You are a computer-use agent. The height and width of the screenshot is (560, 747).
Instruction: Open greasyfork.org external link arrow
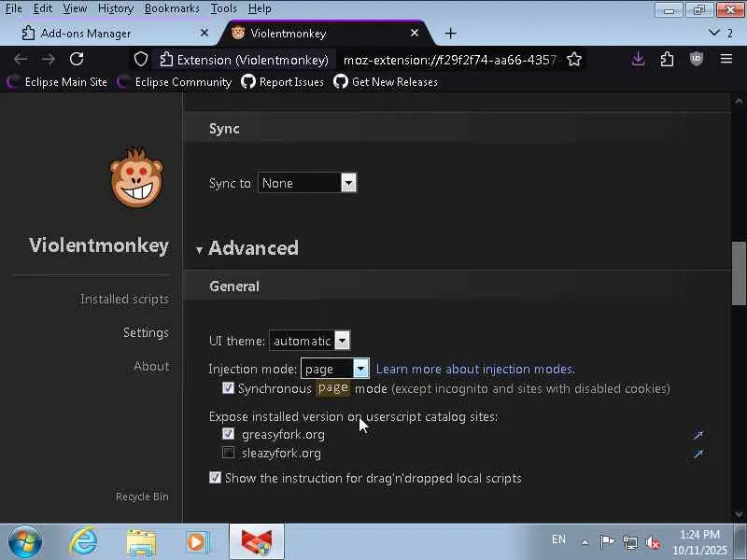click(x=698, y=435)
